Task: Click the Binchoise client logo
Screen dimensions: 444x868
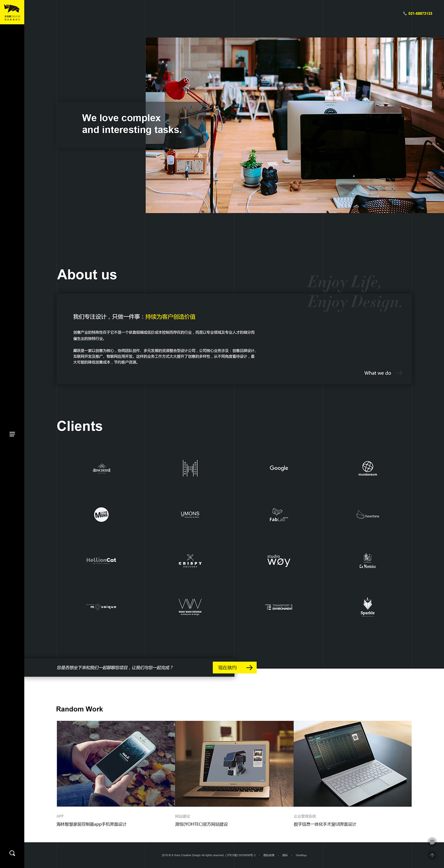Action: pyautogui.click(x=101, y=468)
